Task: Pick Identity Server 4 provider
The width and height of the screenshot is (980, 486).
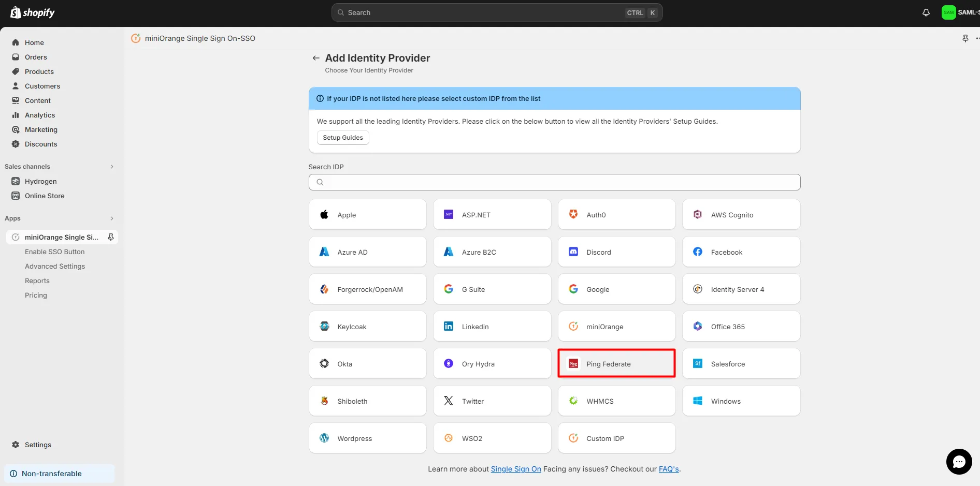Action: [741, 289]
